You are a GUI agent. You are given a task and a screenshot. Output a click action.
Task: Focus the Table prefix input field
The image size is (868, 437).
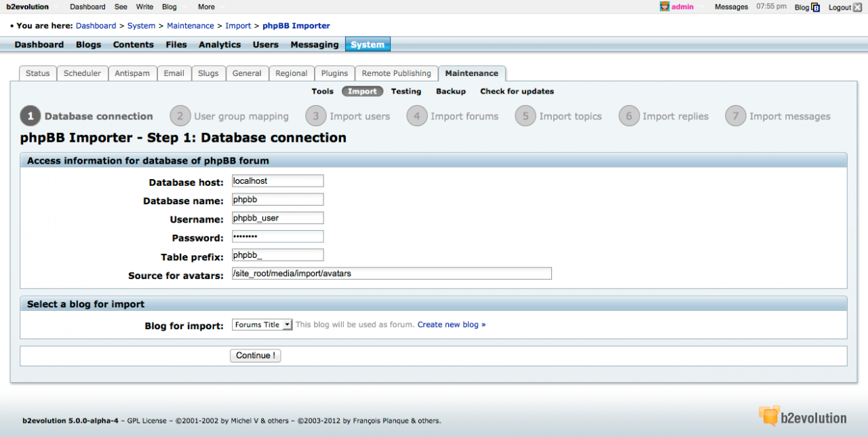[277, 255]
